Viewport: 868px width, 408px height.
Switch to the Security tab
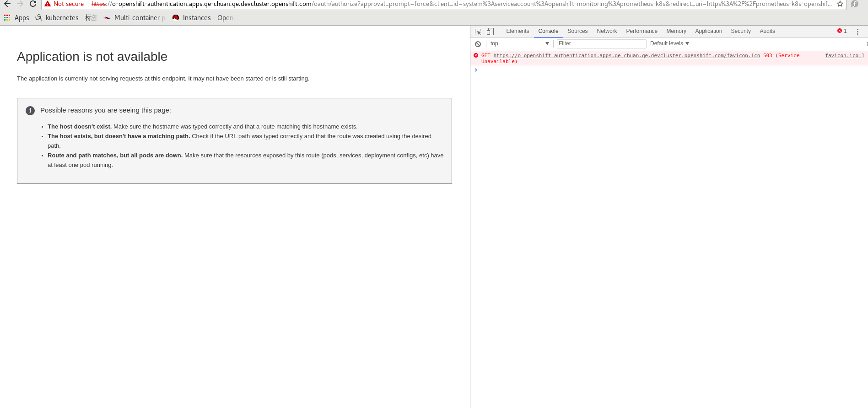coord(740,31)
